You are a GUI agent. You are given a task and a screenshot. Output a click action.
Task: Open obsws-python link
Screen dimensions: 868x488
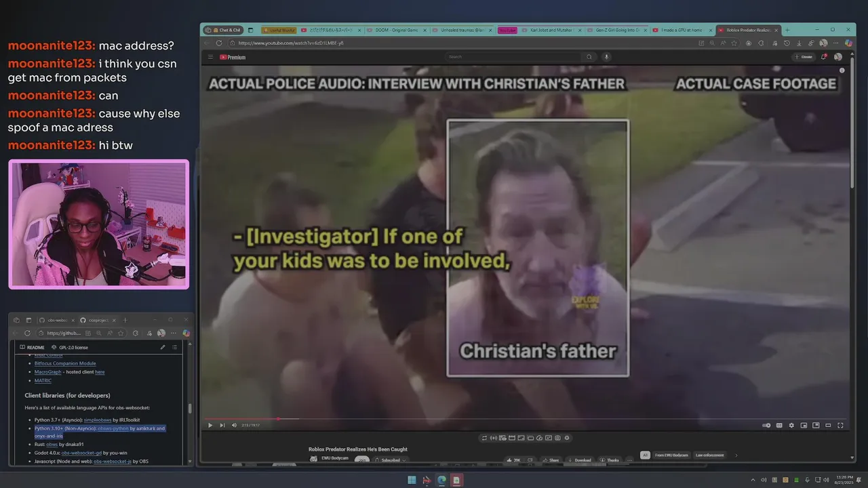(113, 428)
